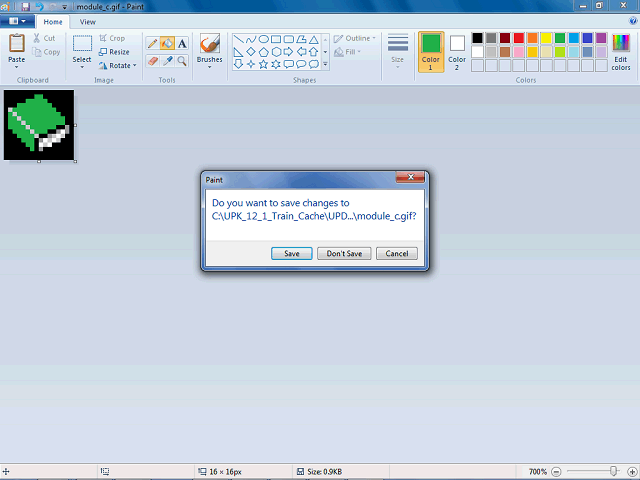
Task: Select the Fill with color bucket tool
Action: coord(167,43)
